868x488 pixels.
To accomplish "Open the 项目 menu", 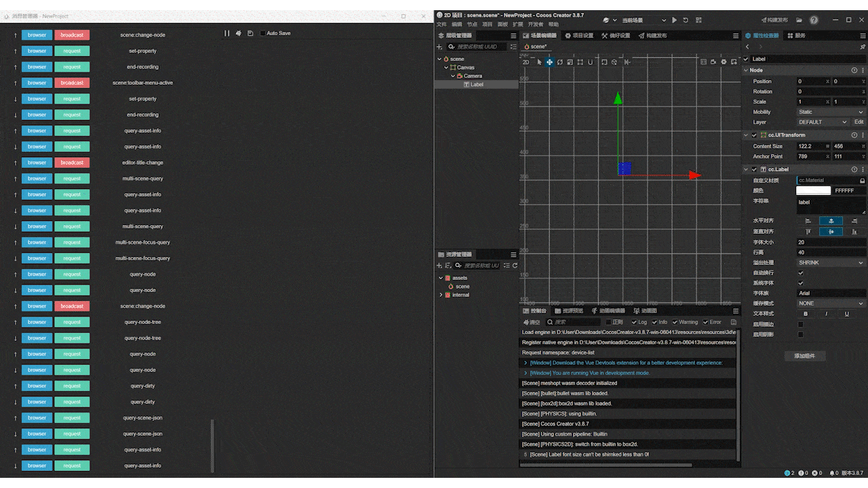I will click(x=487, y=24).
